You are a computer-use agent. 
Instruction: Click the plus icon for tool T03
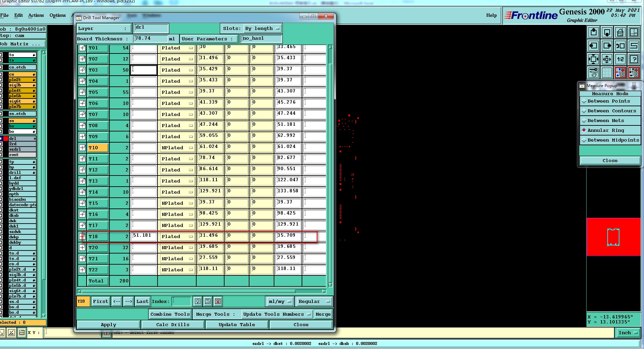coord(82,70)
